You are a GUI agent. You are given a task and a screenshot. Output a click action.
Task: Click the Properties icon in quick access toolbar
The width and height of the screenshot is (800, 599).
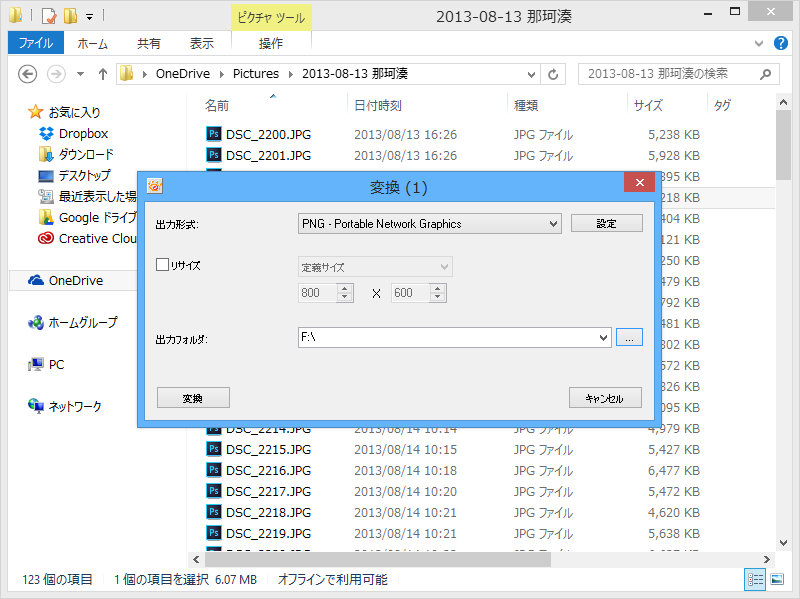(x=48, y=16)
